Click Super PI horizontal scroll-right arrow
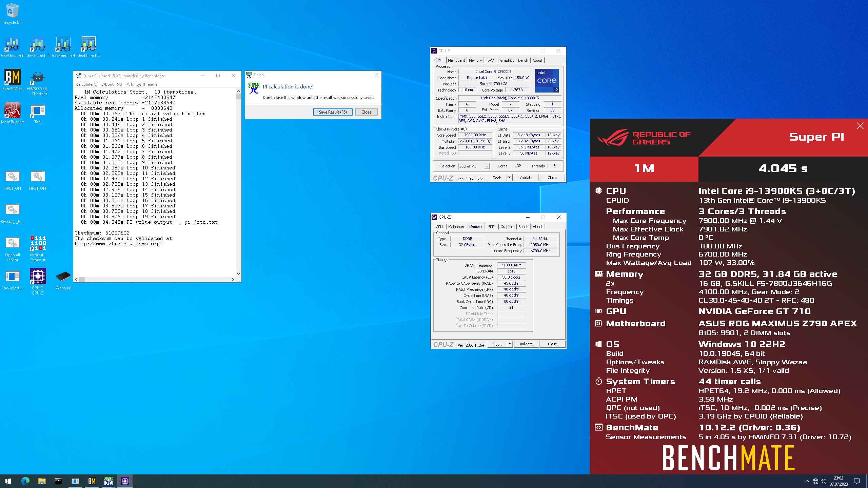 233,280
